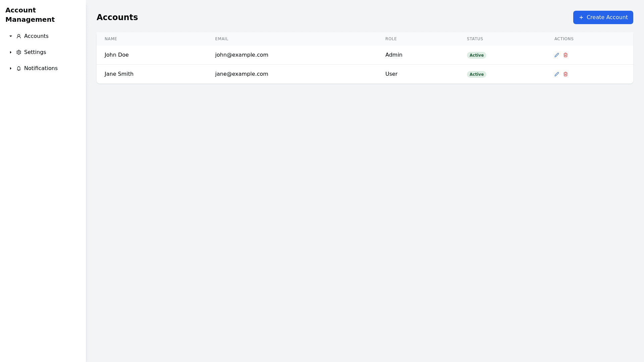This screenshot has height=362, width=644.
Task: Expand the Notifications sidebar section arrow
Action: coord(11,68)
